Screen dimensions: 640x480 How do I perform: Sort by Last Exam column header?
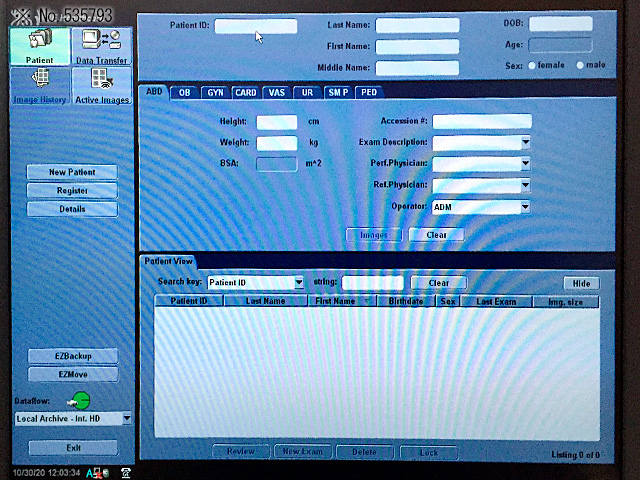496,302
